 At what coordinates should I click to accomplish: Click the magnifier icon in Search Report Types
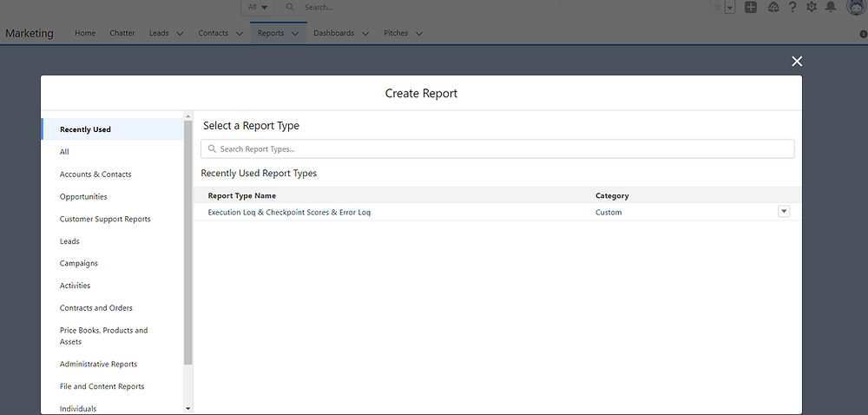[212, 148]
